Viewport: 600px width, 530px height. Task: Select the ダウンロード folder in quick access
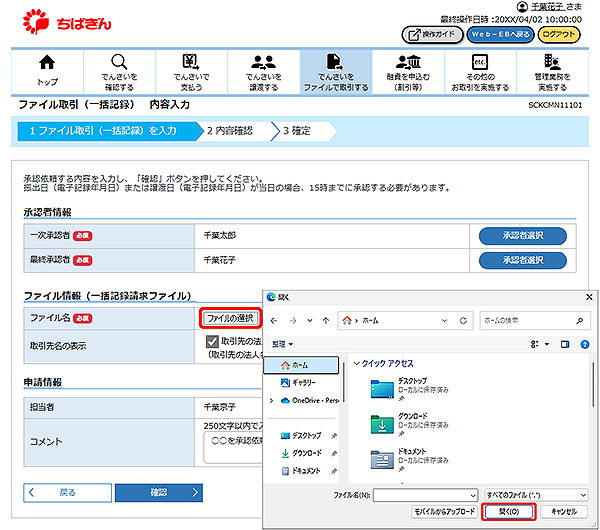pyautogui.click(x=409, y=424)
